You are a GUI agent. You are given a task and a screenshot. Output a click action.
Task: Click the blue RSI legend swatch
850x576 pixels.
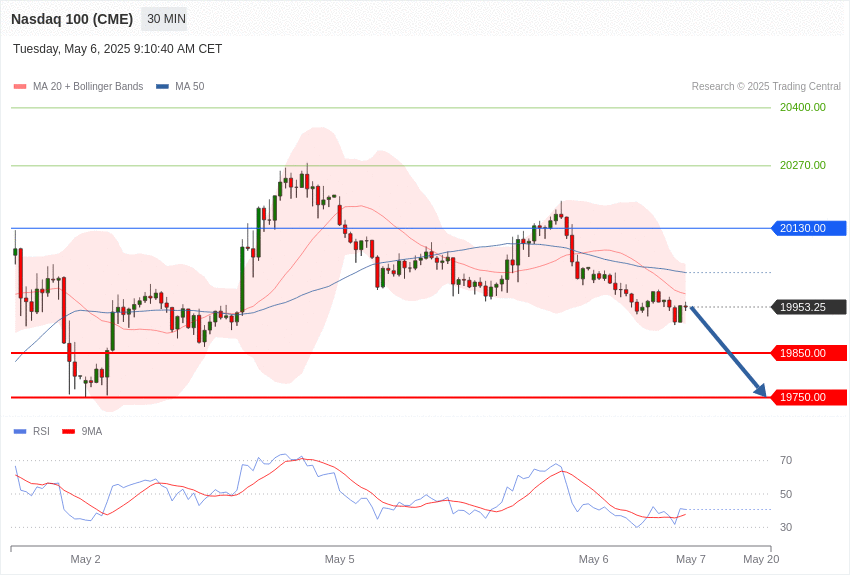tap(20, 432)
